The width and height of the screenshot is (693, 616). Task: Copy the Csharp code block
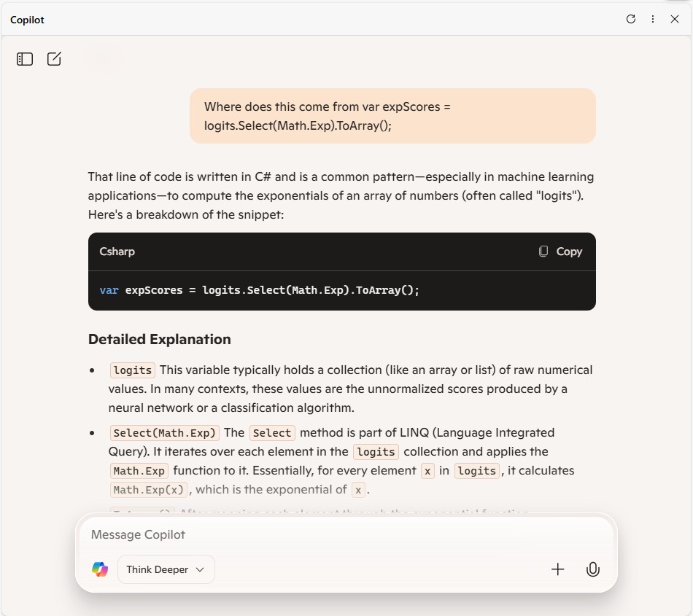point(560,252)
